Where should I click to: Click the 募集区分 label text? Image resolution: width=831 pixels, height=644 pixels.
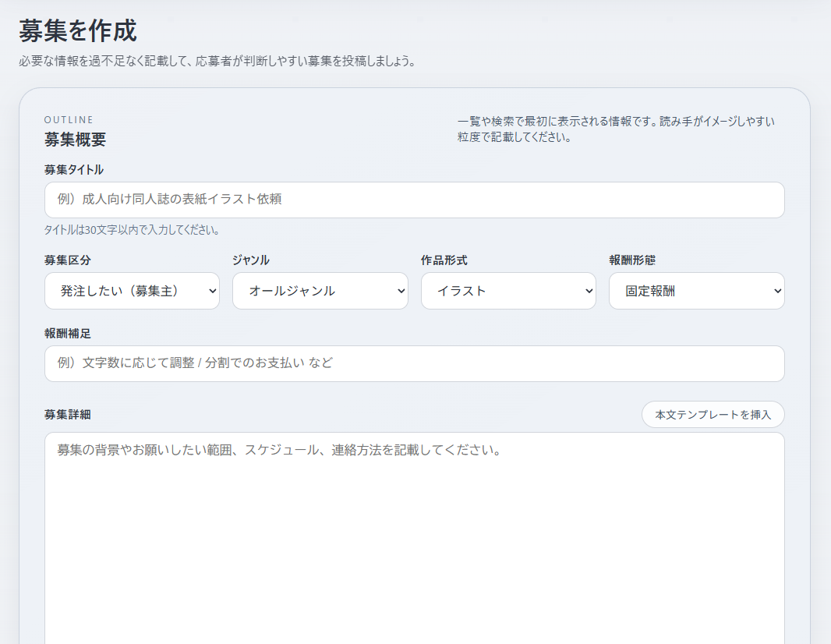coord(68,260)
